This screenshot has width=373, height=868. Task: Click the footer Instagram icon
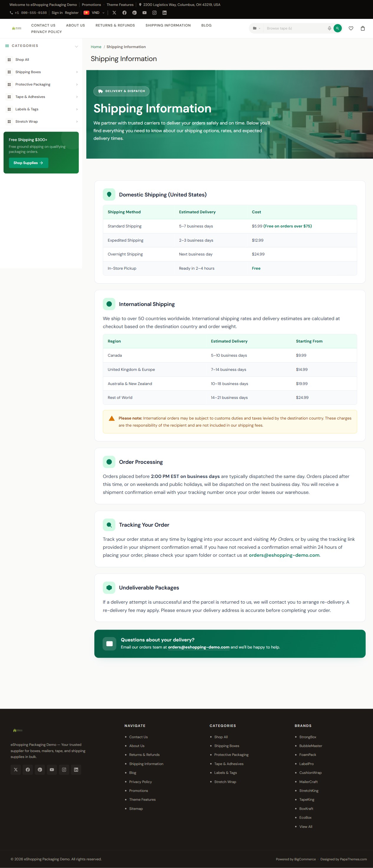(64, 770)
